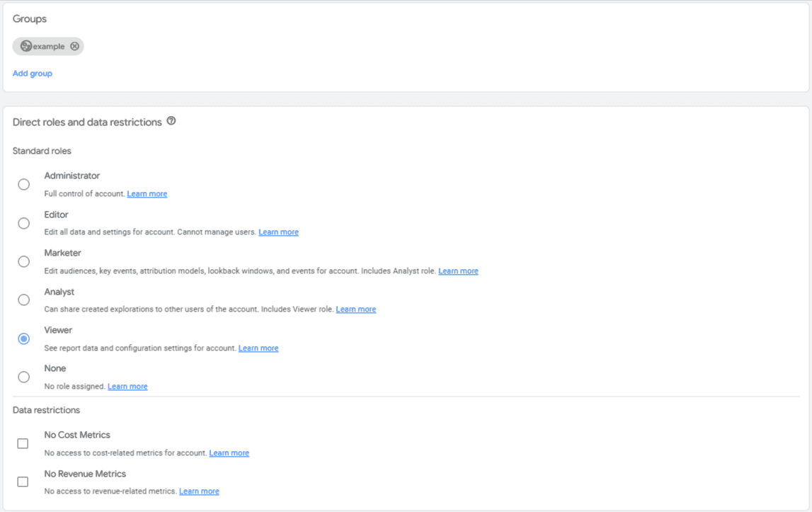Pick the Analyst role radio button
The width and height of the screenshot is (812, 512).
(x=24, y=300)
